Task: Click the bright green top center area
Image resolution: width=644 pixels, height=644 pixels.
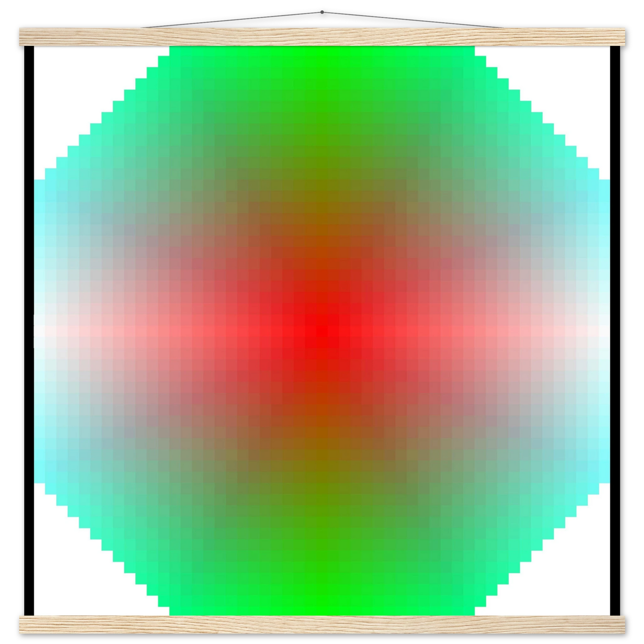Action: click(x=322, y=58)
